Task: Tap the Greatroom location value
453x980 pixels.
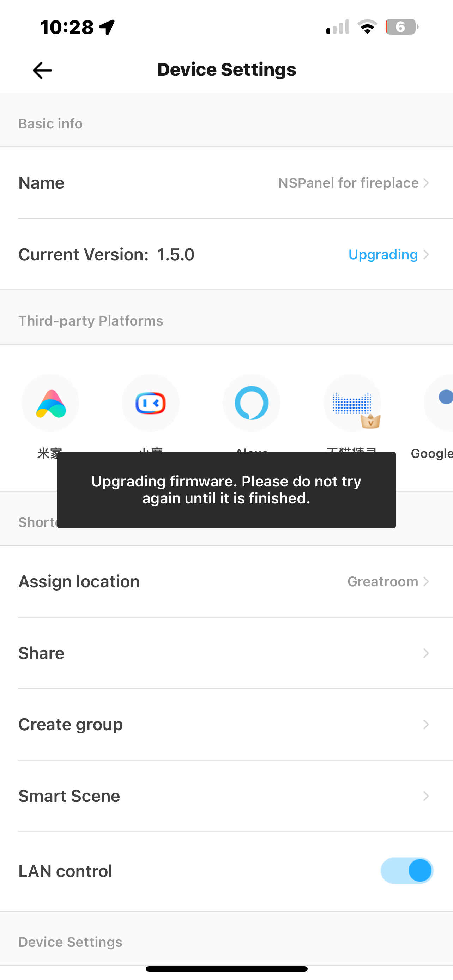Action: click(x=382, y=582)
